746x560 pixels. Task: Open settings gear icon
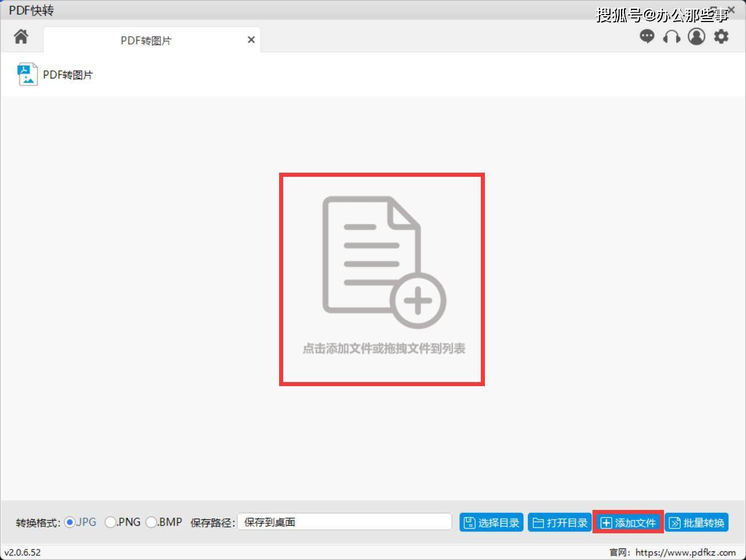[721, 37]
